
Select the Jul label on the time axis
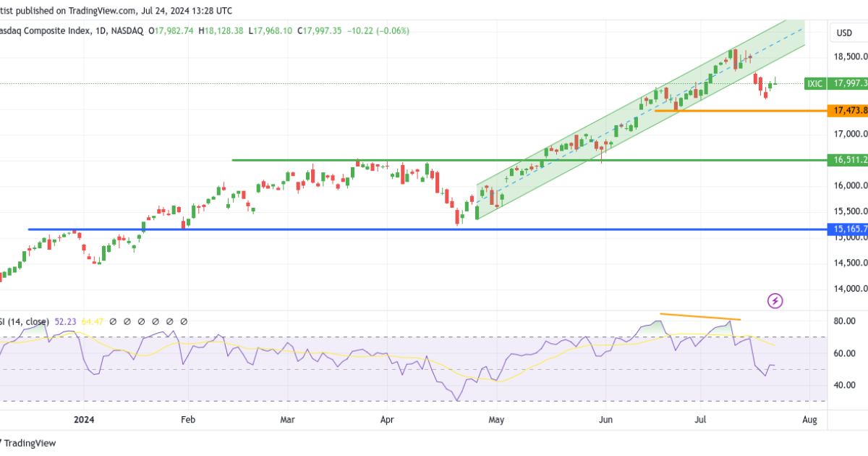(699, 420)
